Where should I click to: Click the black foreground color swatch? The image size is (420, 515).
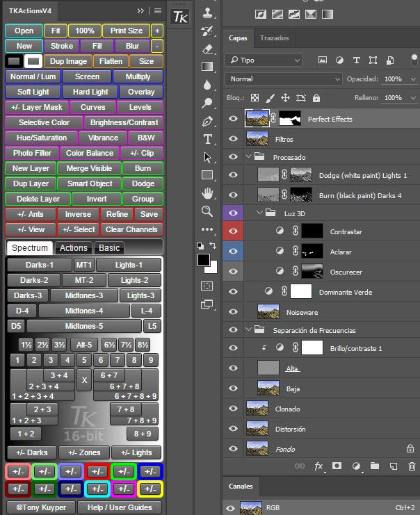203,260
